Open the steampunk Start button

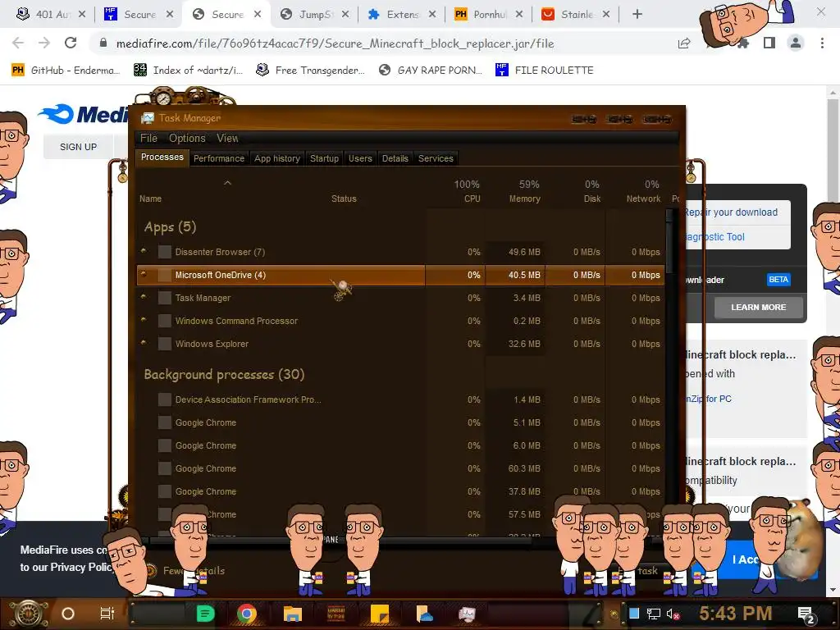point(29,614)
